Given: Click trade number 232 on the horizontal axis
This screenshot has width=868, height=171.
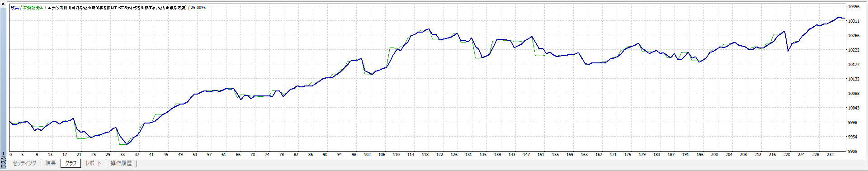Looking at the screenshot, I should 830,155.
